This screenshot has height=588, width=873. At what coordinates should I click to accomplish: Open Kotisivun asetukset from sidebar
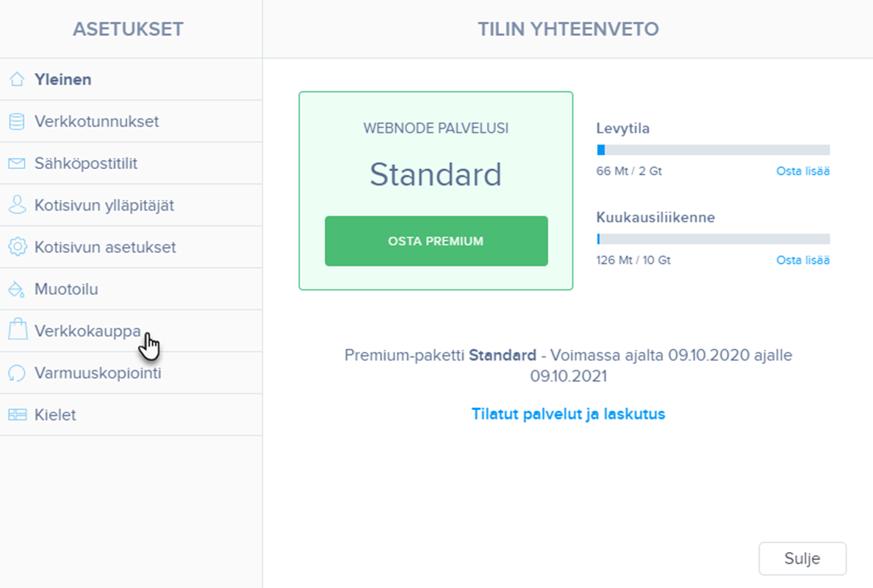[x=105, y=247]
